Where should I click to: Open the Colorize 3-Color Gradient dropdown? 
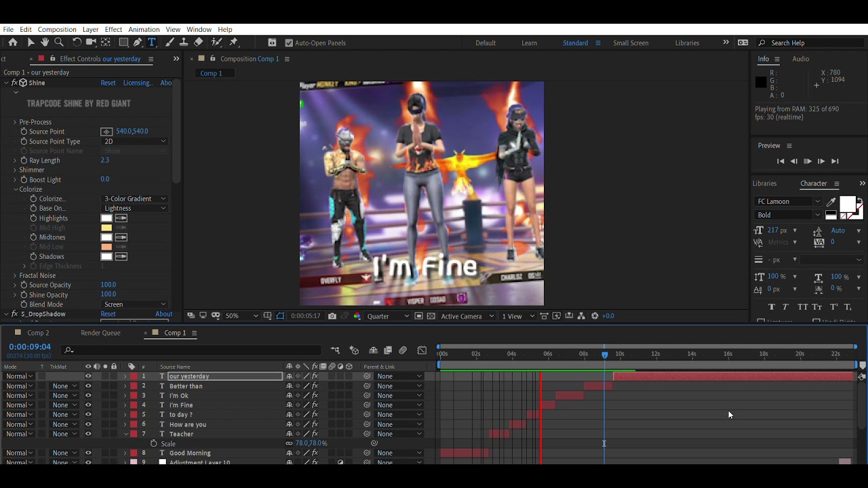coord(134,199)
